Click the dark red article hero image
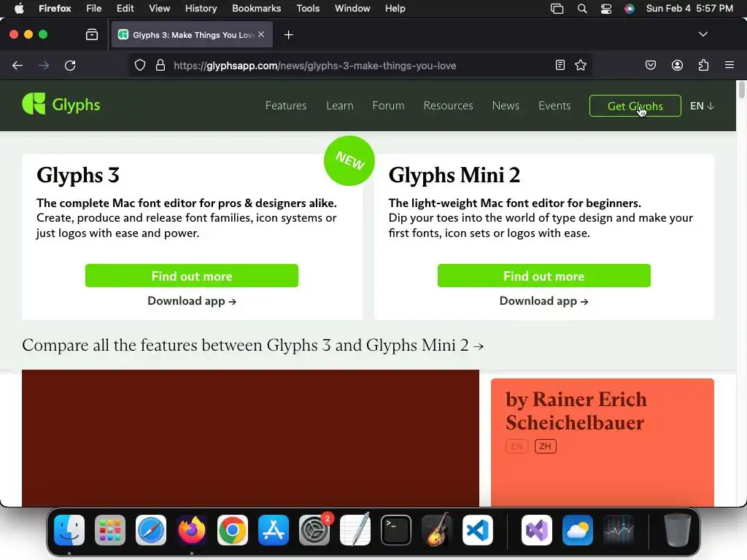 click(x=251, y=438)
